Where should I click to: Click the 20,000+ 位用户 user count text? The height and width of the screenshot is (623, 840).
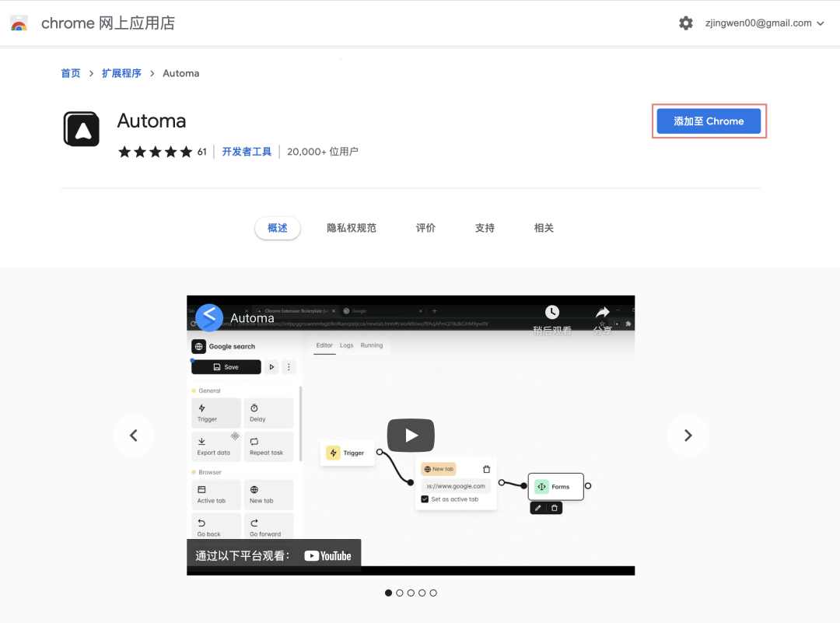(323, 152)
